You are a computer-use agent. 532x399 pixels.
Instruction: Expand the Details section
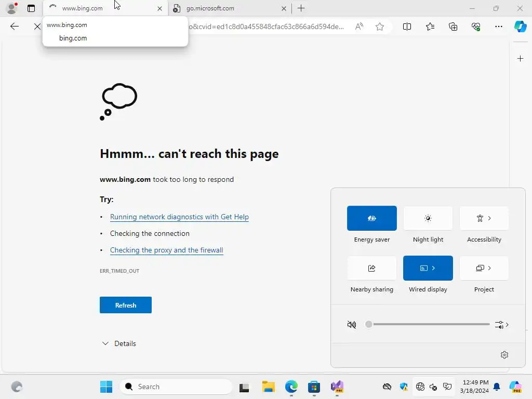[119, 343]
